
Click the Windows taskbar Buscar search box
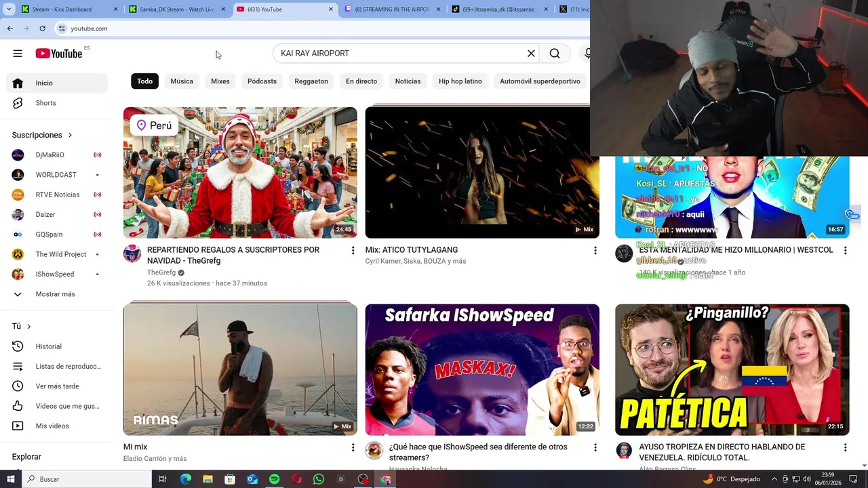click(x=87, y=479)
